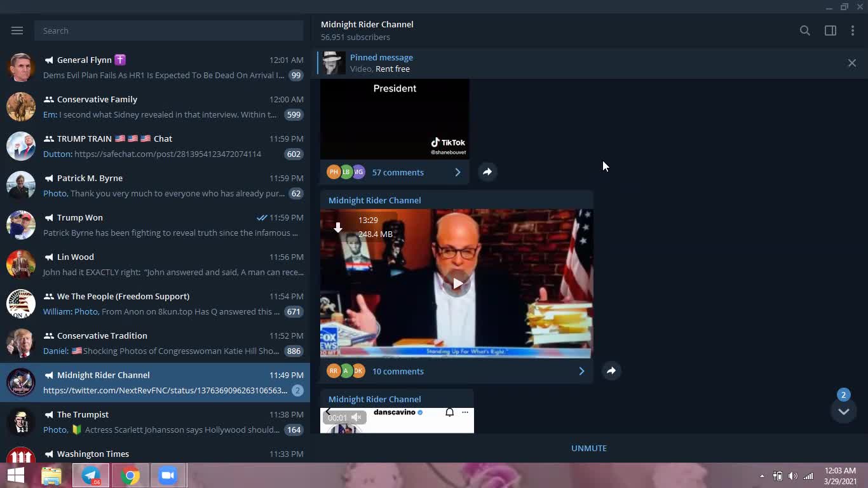This screenshot has height=488, width=868.
Task: Click We The People avatar
Action: point(21,304)
